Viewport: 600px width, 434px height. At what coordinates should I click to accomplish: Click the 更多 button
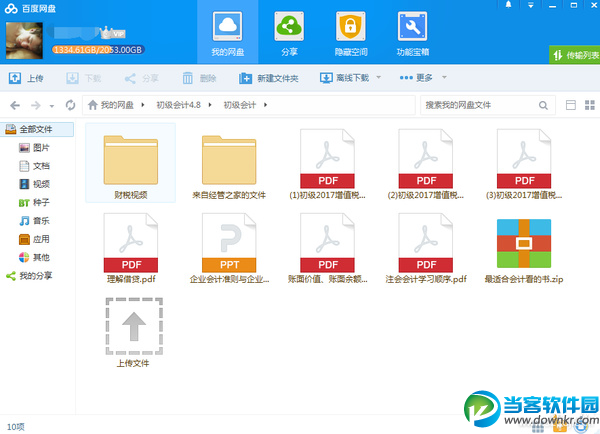pos(416,78)
